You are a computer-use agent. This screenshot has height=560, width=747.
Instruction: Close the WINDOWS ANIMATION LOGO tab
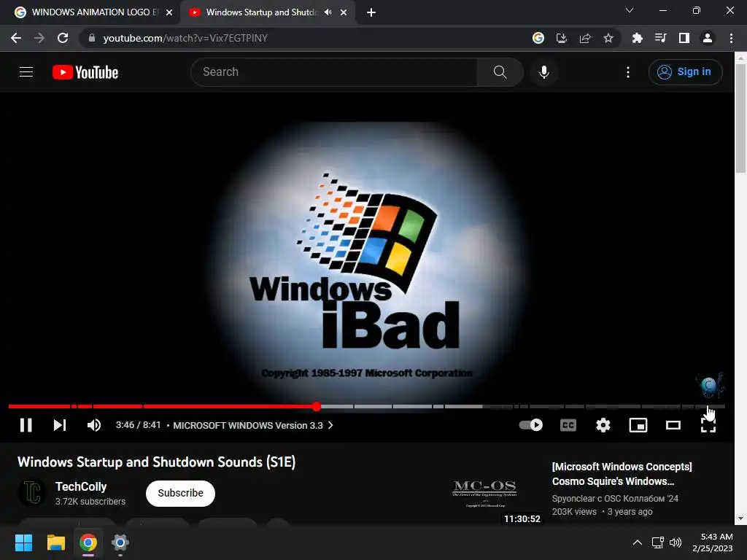(169, 12)
